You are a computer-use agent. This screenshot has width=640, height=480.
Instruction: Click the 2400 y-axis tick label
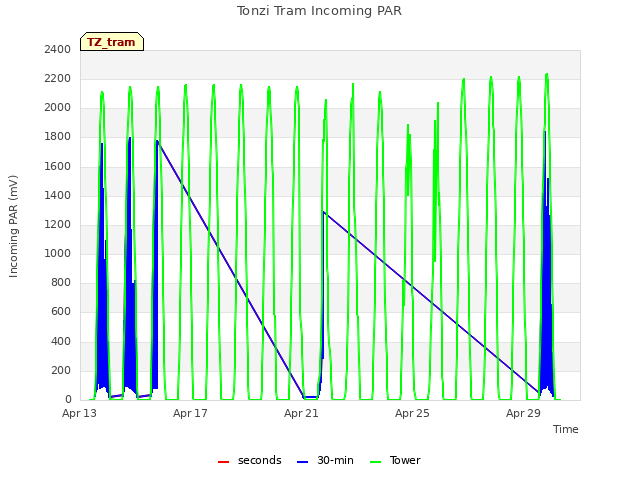pos(58,49)
